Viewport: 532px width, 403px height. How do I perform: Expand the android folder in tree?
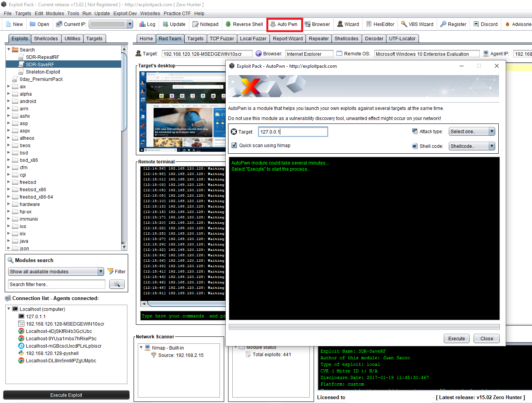click(9, 101)
